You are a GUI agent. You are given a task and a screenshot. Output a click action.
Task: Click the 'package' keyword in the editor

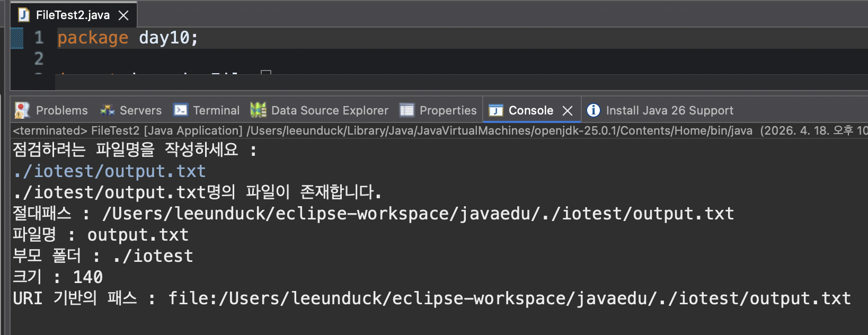click(93, 38)
